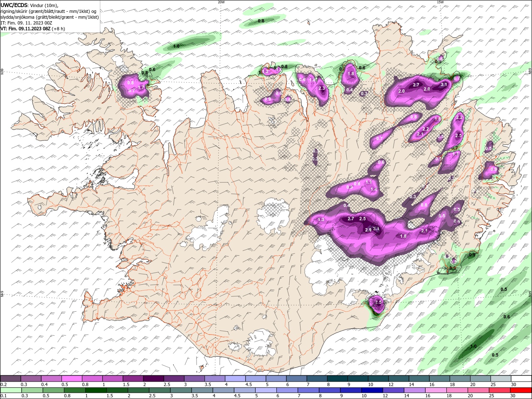Click the '2.9' snowfall value on the map
Viewport: 532px width, 399px height.
click(x=368, y=230)
